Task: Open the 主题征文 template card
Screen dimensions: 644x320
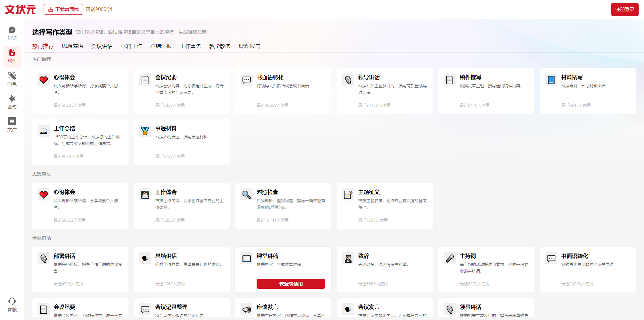Action: coord(385,206)
